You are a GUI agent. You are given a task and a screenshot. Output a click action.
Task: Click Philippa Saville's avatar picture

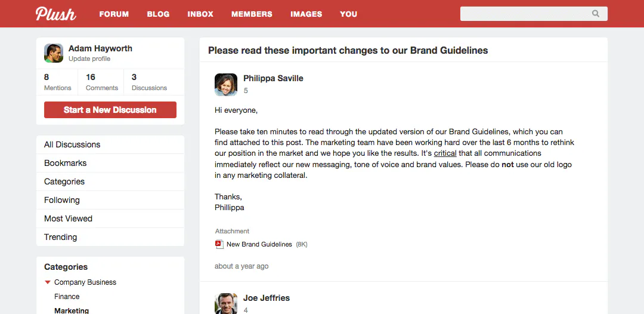pos(226,85)
